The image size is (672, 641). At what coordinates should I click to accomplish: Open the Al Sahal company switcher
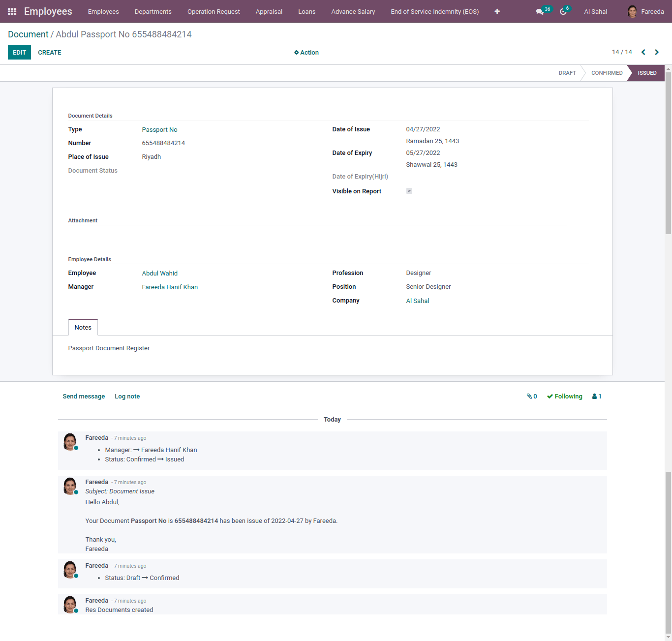(595, 11)
